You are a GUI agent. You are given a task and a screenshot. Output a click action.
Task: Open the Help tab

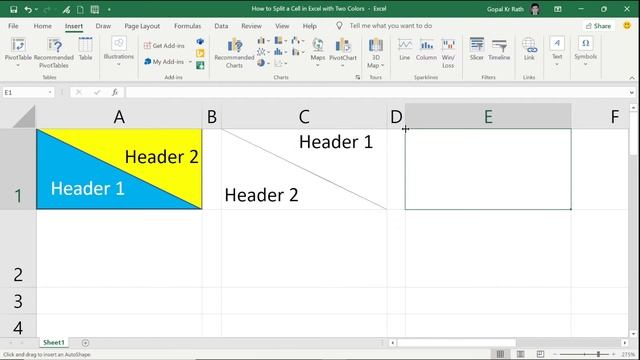coord(309,26)
